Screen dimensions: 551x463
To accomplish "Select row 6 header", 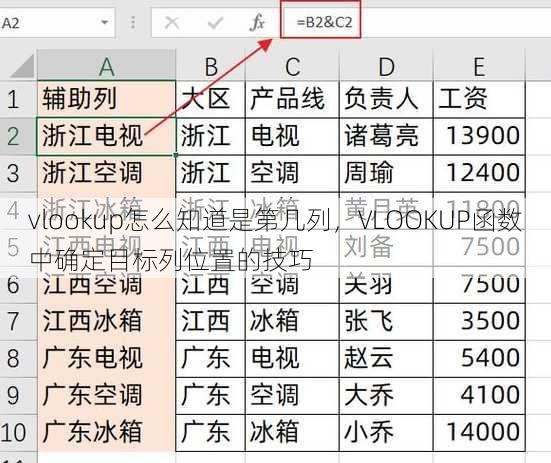I will point(18,285).
